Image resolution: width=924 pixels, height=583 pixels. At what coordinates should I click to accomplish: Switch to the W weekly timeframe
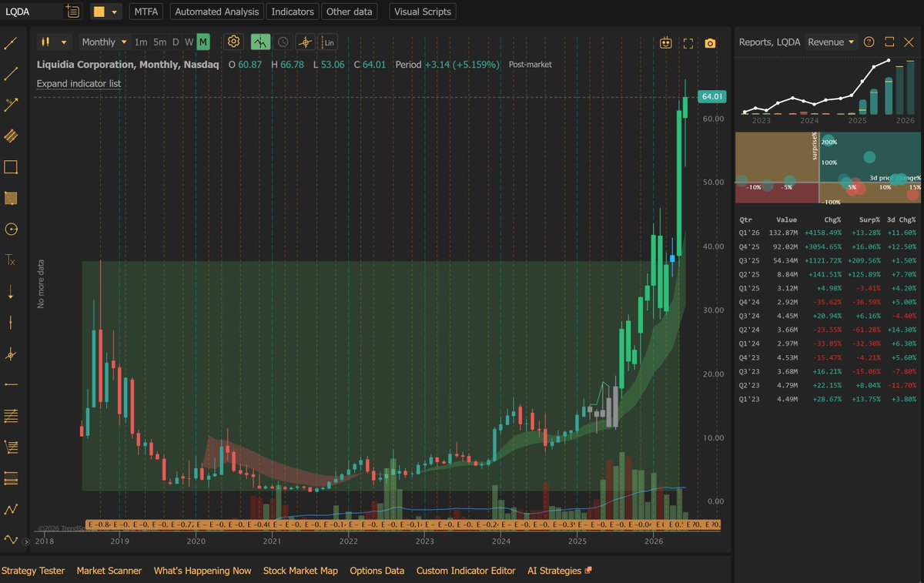189,42
